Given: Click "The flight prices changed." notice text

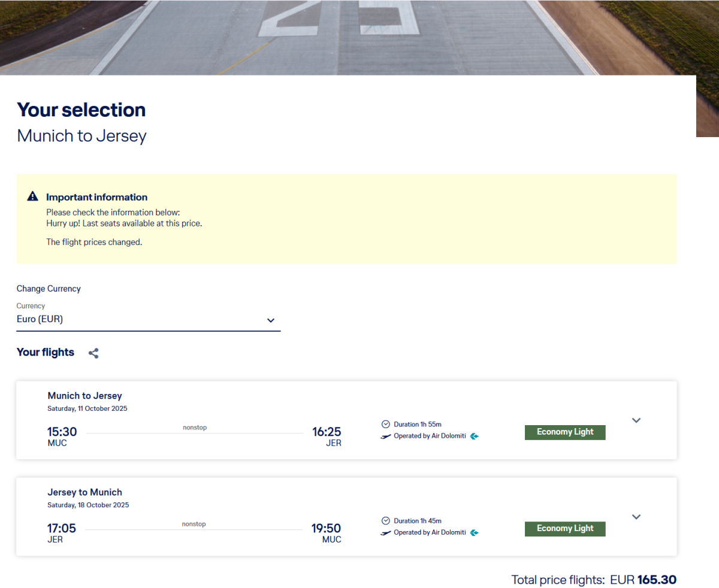Looking at the screenshot, I should pos(94,243).
